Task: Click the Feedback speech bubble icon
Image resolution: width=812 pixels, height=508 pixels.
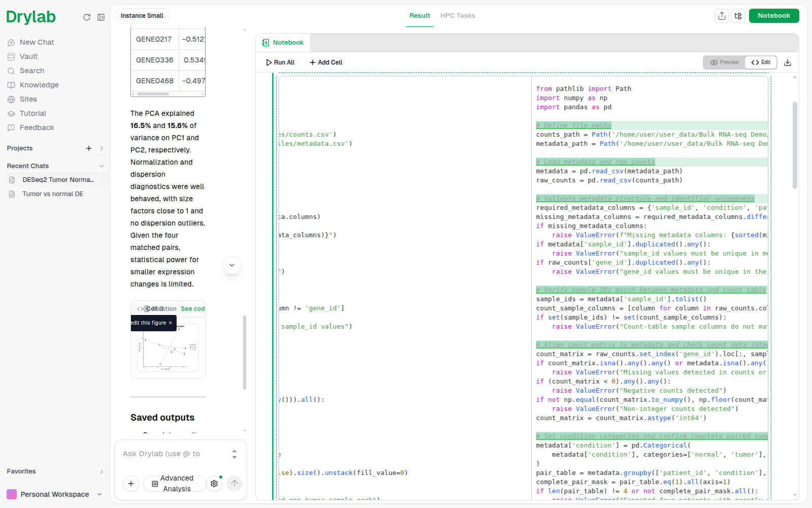Action: [x=11, y=128]
